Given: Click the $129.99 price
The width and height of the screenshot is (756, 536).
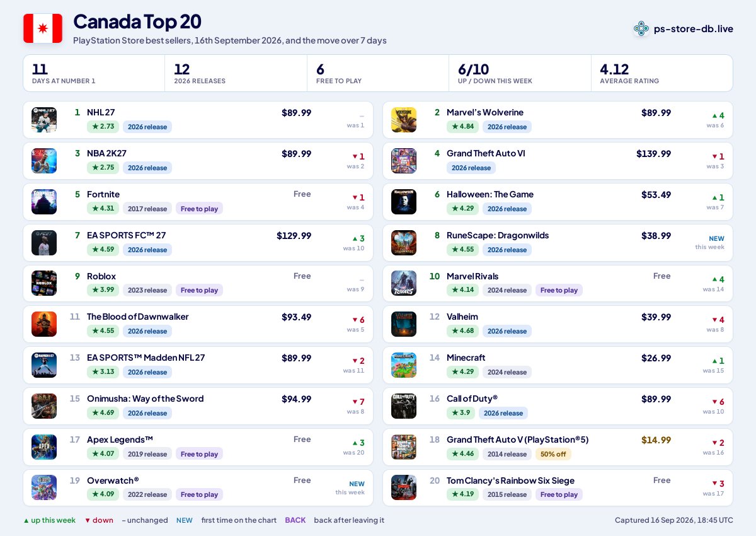Looking at the screenshot, I should [294, 235].
